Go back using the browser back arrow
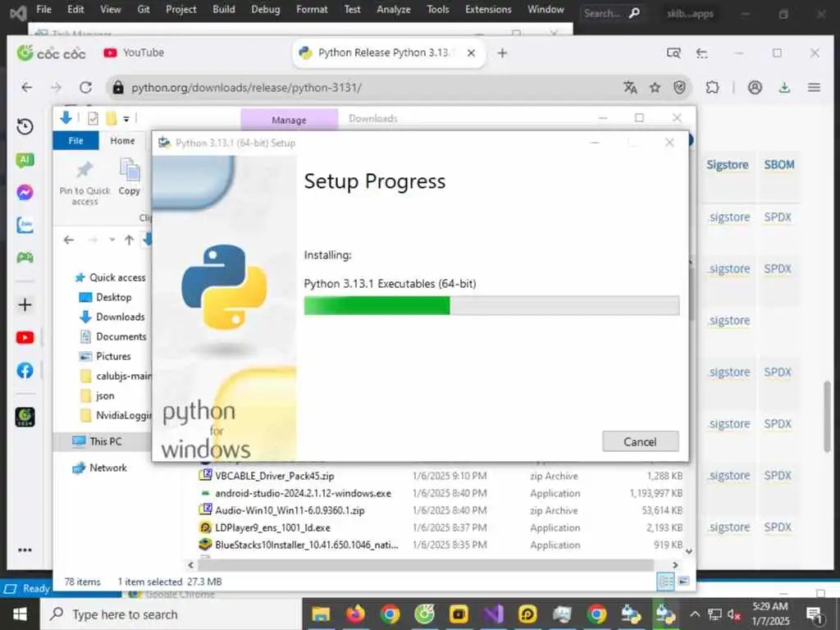This screenshot has width=840, height=630. click(27, 87)
